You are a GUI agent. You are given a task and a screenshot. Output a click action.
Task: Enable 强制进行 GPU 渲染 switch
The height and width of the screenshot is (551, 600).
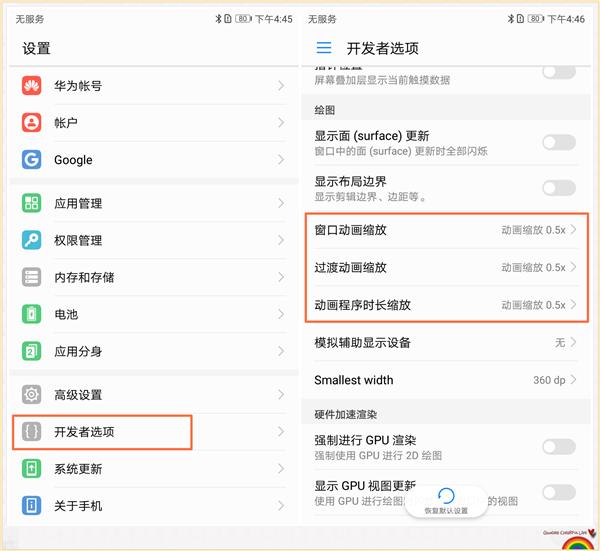tap(559, 447)
